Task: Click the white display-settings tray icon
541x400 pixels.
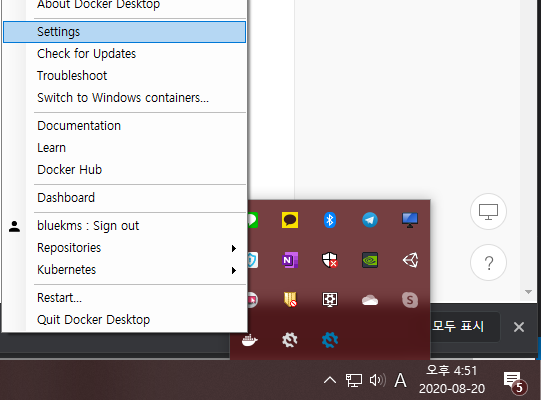Action: tap(330, 300)
